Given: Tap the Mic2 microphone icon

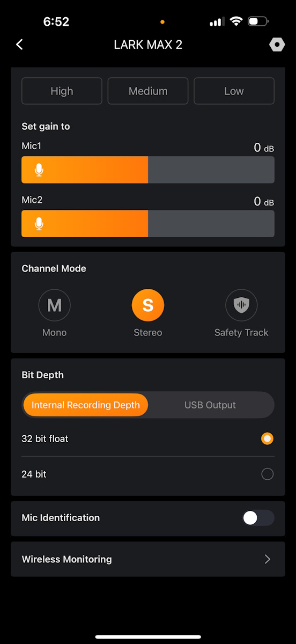Looking at the screenshot, I should pos(39,224).
